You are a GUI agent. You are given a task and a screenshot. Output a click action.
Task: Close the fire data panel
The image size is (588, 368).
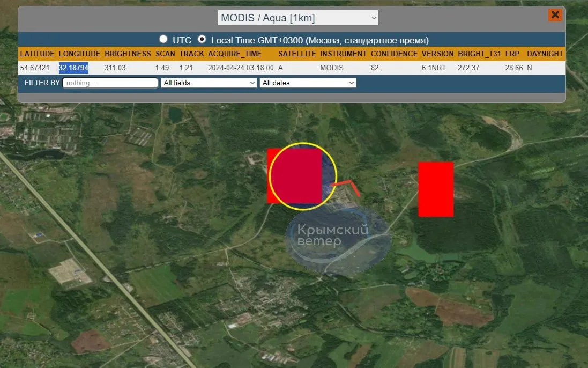click(555, 15)
